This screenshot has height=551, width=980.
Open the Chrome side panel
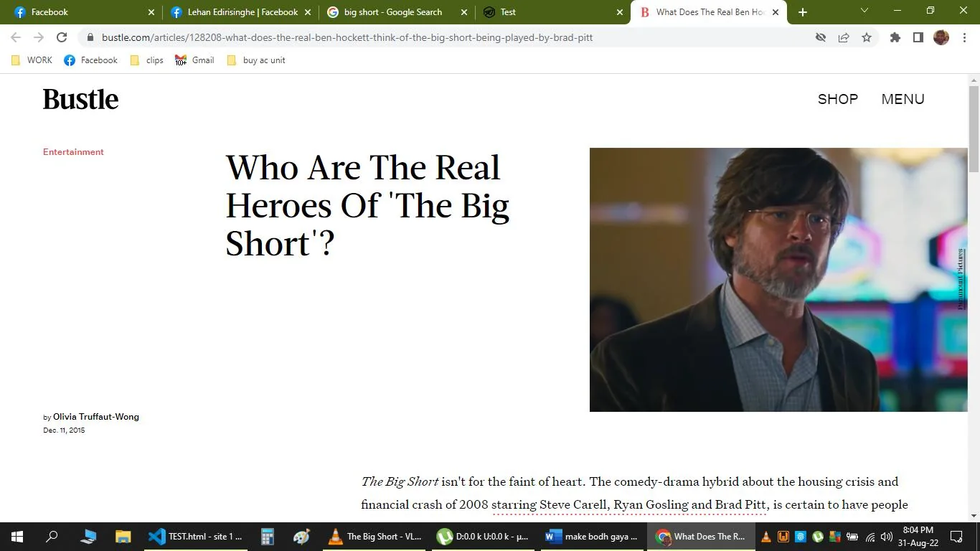click(918, 37)
